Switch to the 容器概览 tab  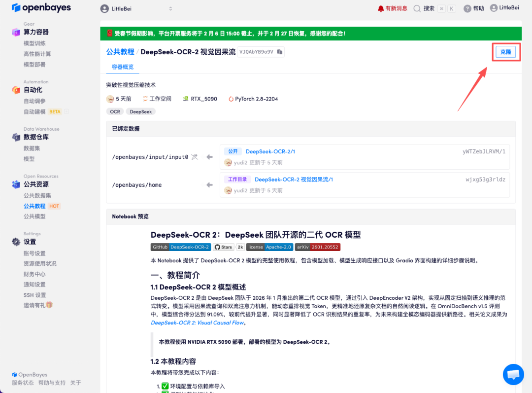(x=123, y=67)
